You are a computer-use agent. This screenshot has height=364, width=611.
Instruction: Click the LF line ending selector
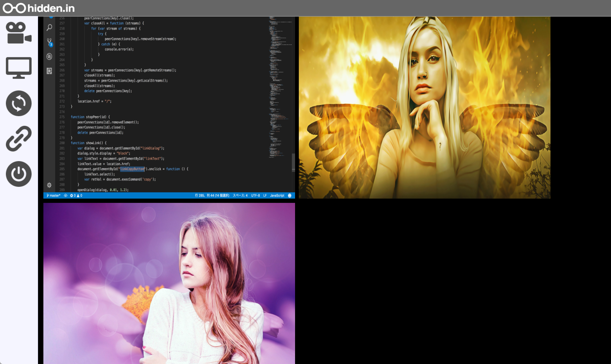pos(265,196)
